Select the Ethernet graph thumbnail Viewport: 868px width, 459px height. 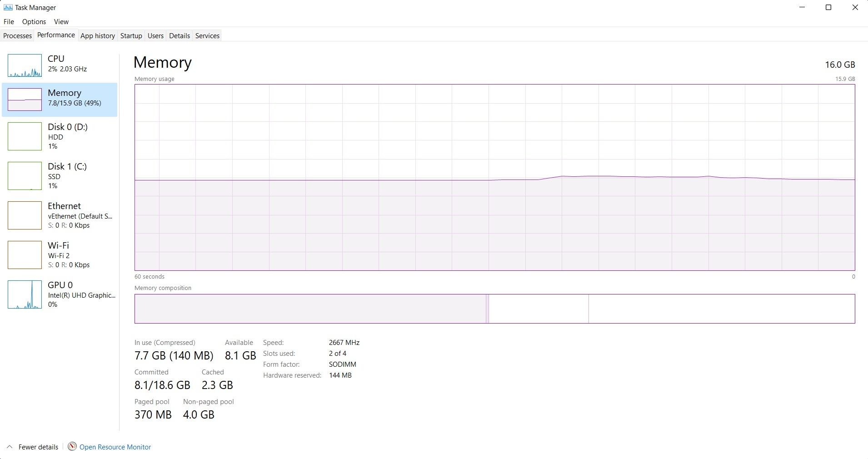[24, 215]
